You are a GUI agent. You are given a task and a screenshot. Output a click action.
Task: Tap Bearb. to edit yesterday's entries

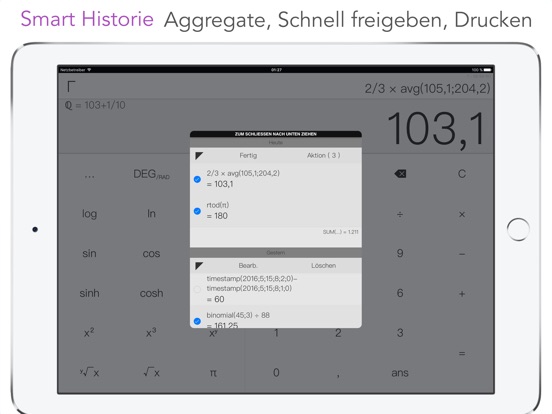tap(248, 265)
